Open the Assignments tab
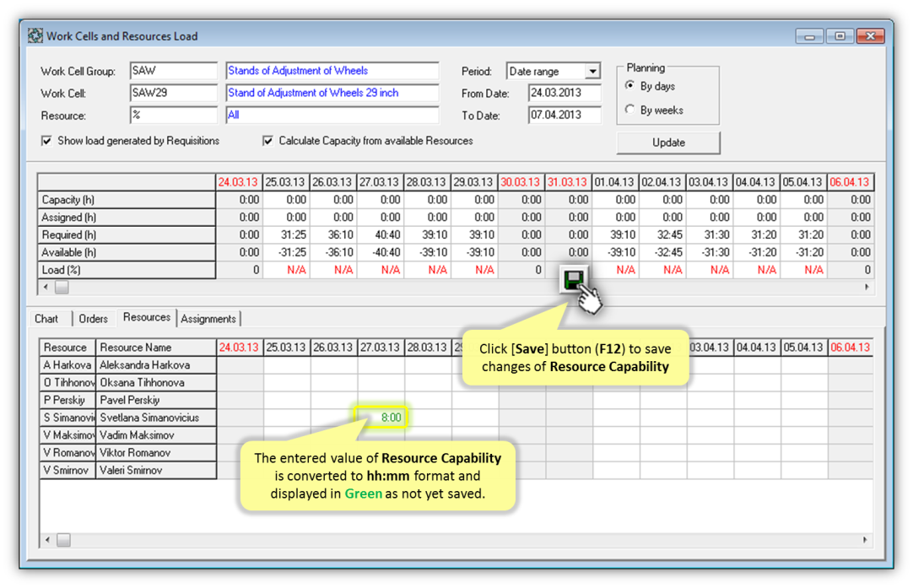The width and height of the screenshot is (913, 588). coord(208,318)
